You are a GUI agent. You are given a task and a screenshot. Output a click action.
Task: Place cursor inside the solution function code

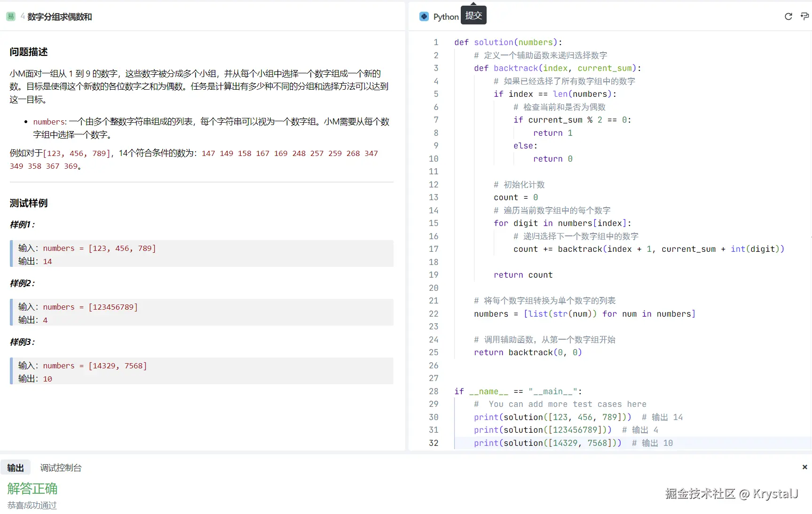coord(517,197)
